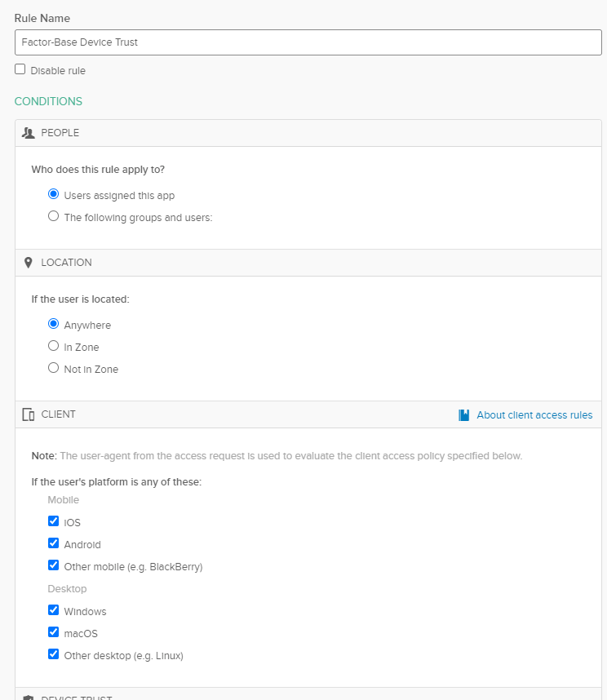Click the Location pin icon
Screen dimensions: 607x700
point(29,263)
